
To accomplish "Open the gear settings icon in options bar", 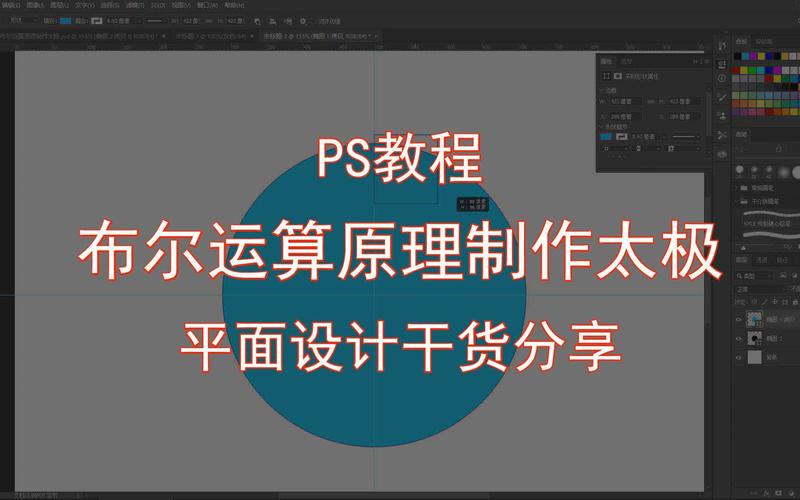I will pos(303,21).
